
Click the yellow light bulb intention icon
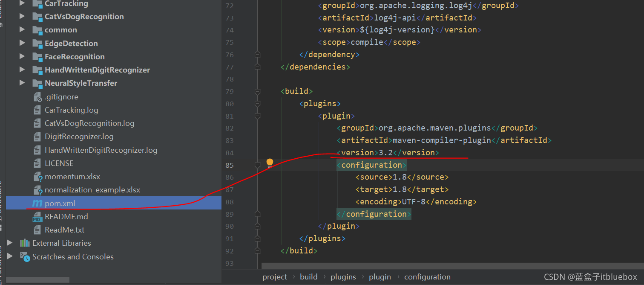(x=270, y=163)
